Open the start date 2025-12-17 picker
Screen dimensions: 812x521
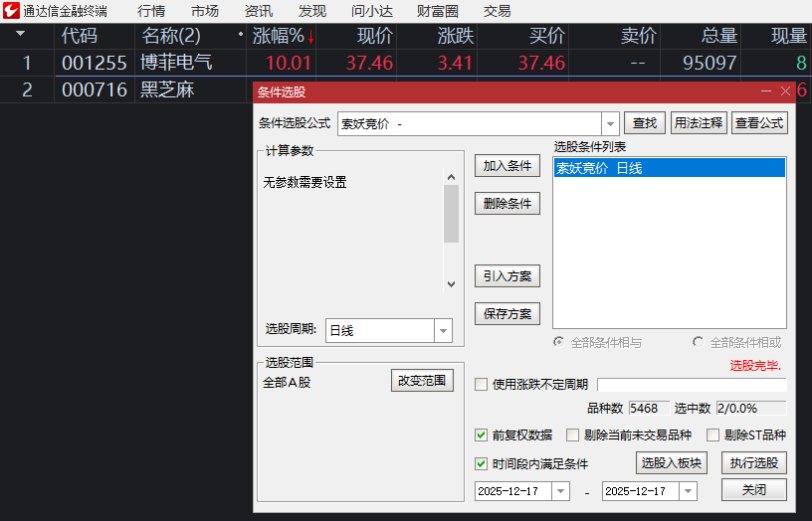(x=560, y=491)
